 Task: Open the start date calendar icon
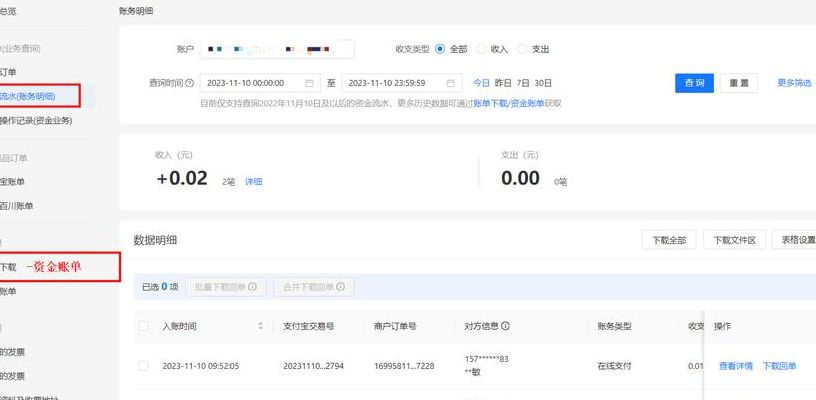point(309,83)
